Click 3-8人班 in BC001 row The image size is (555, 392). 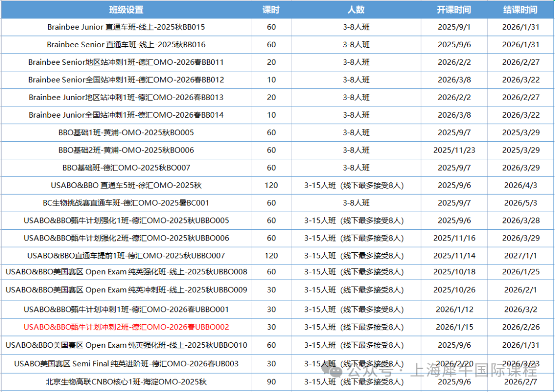pos(356,203)
